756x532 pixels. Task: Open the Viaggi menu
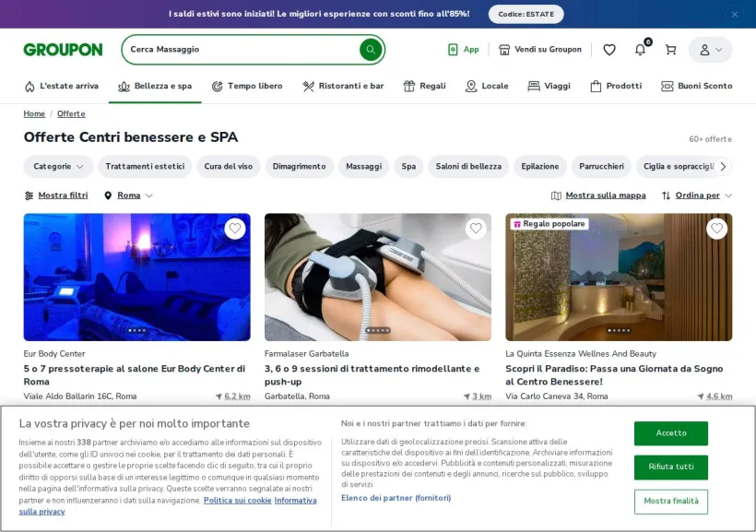(x=549, y=87)
